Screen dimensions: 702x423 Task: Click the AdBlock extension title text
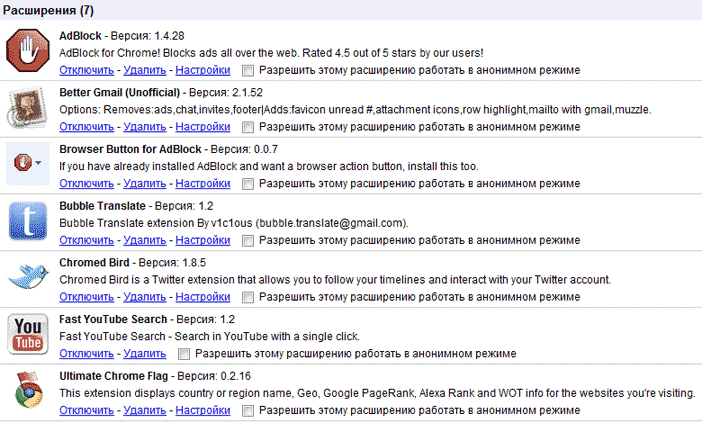coord(80,36)
